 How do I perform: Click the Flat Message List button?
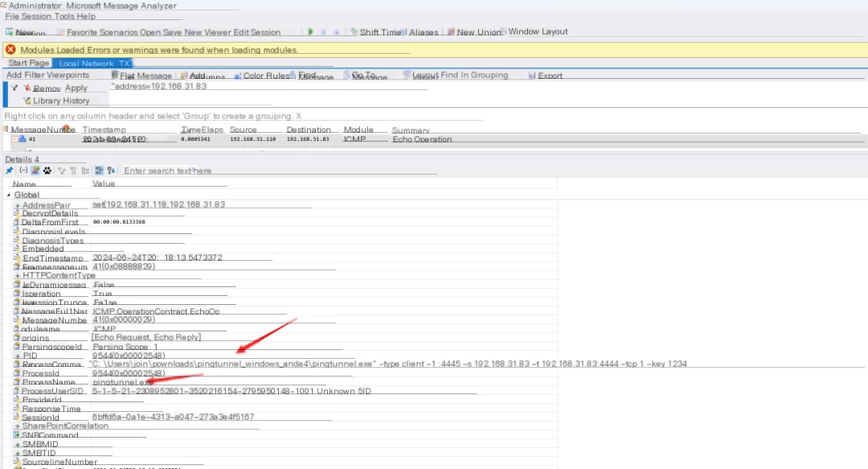pyautogui.click(x=141, y=76)
